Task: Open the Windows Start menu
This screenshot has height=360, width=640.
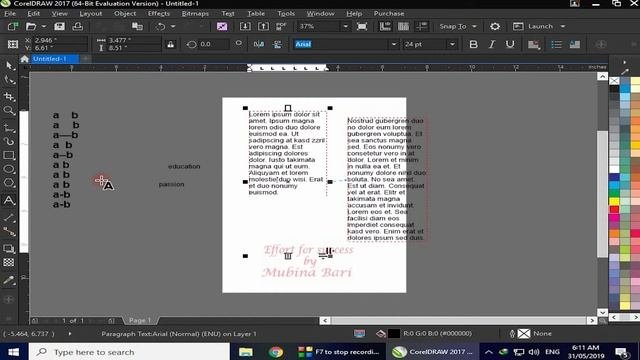Action: 13,352
